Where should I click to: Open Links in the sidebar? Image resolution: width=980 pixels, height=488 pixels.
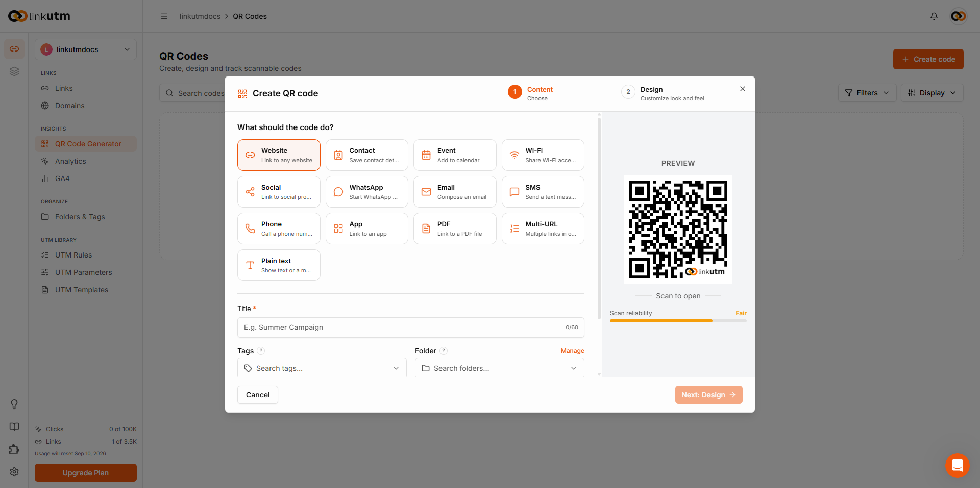coord(86,88)
